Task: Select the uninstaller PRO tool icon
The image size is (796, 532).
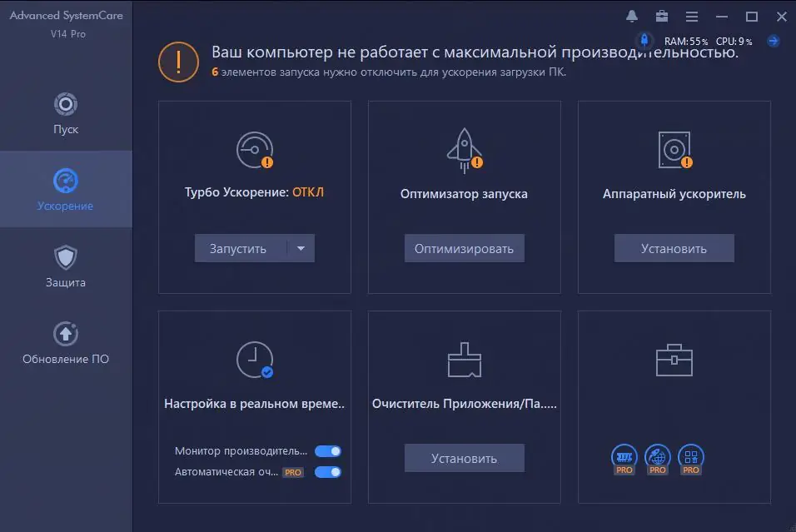Action: (690, 458)
